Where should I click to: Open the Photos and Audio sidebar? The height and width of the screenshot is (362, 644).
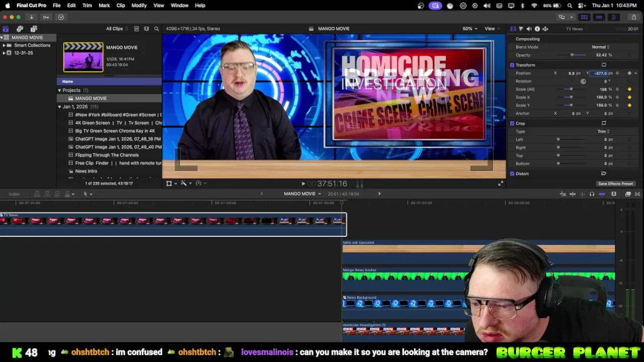[20, 29]
